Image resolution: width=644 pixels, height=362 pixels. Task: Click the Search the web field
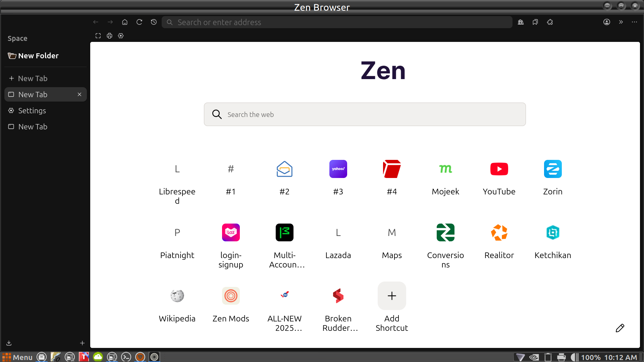click(365, 115)
